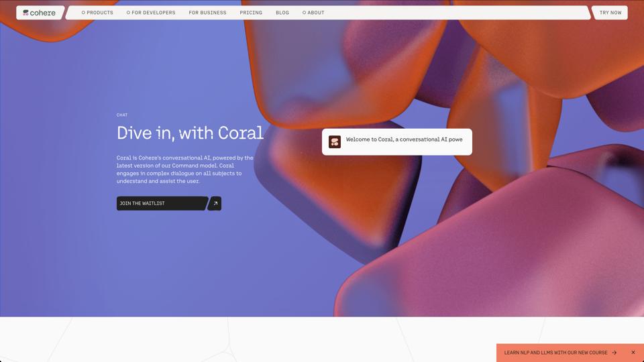Image resolution: width=644 pixels, height=362 pixels.
Task: Click the arrow icon in the course banner
Action: [x=614, y=353]
